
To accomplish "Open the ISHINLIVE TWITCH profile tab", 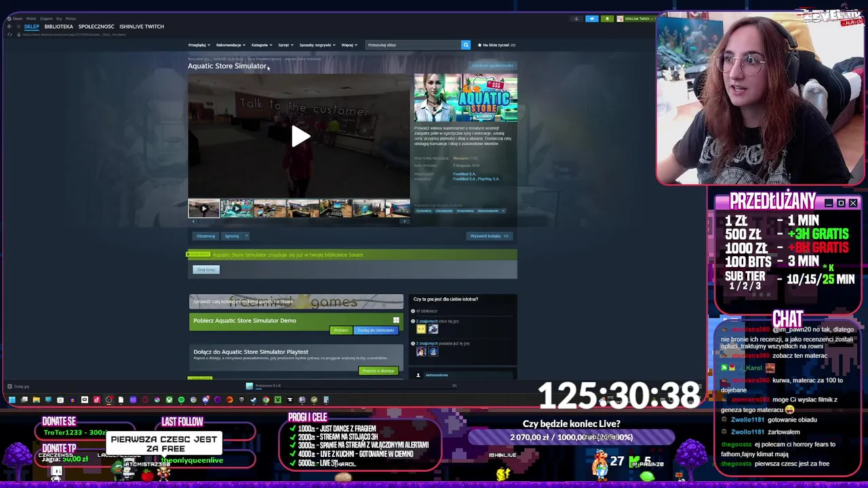I will [x=142, y=26].
